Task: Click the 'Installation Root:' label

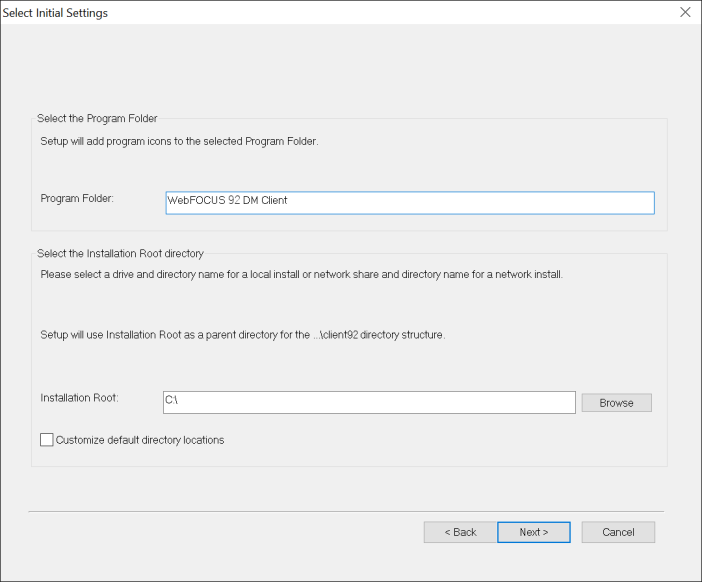Action: coord(80,398)
